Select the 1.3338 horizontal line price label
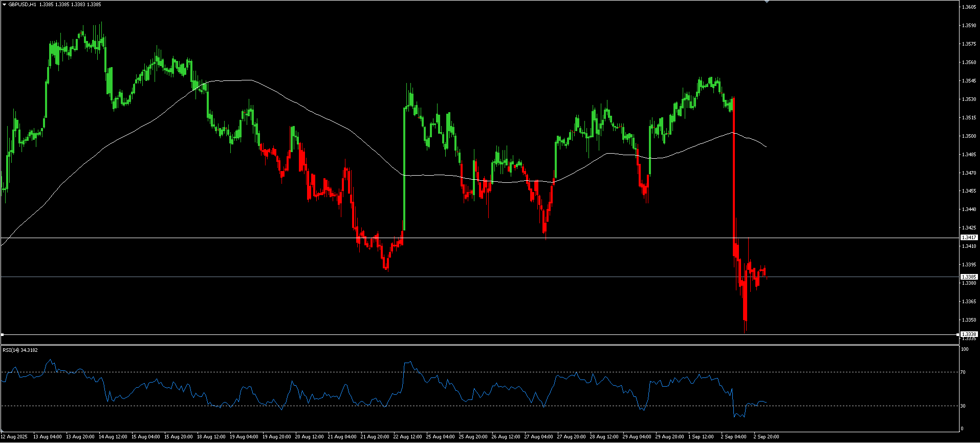Viewport: 980px width, 443px height. [969, 334]
